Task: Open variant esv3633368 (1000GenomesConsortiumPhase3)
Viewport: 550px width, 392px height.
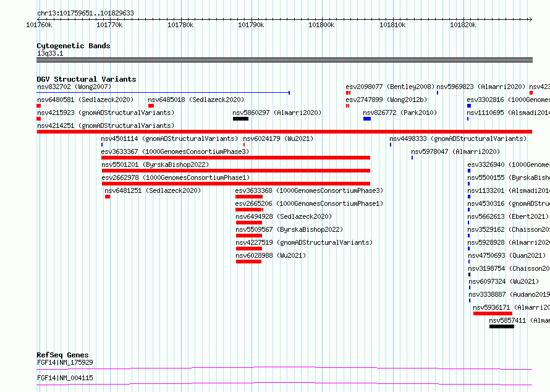Action: click(309, 190)
